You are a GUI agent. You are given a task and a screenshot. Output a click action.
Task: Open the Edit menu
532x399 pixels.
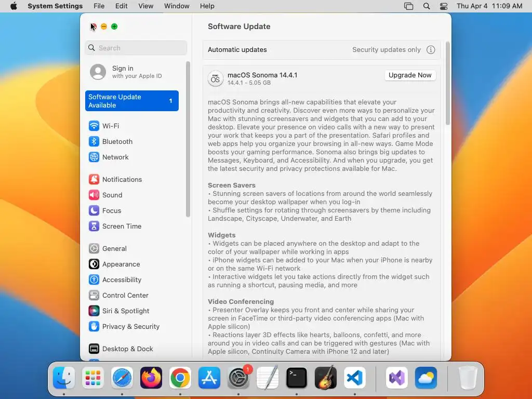[x=122, y=6]
